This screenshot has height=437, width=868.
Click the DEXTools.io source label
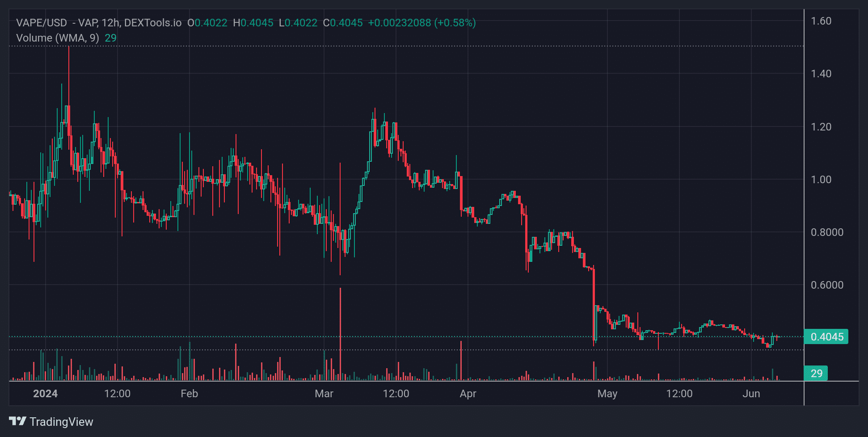[x=153, y=23]
